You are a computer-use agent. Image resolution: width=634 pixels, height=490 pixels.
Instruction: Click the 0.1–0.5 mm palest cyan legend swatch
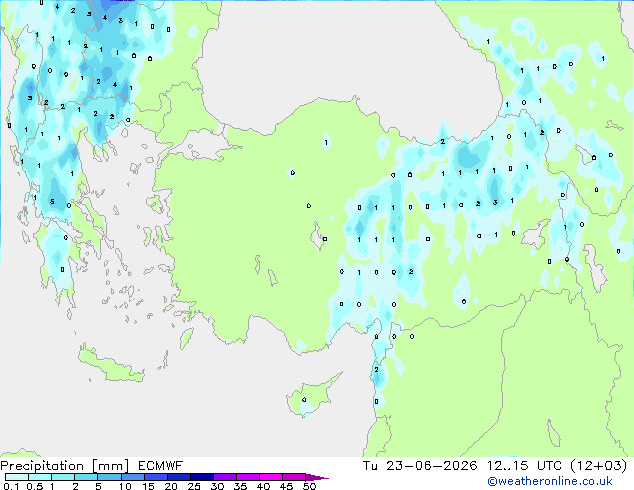point(17,477)
